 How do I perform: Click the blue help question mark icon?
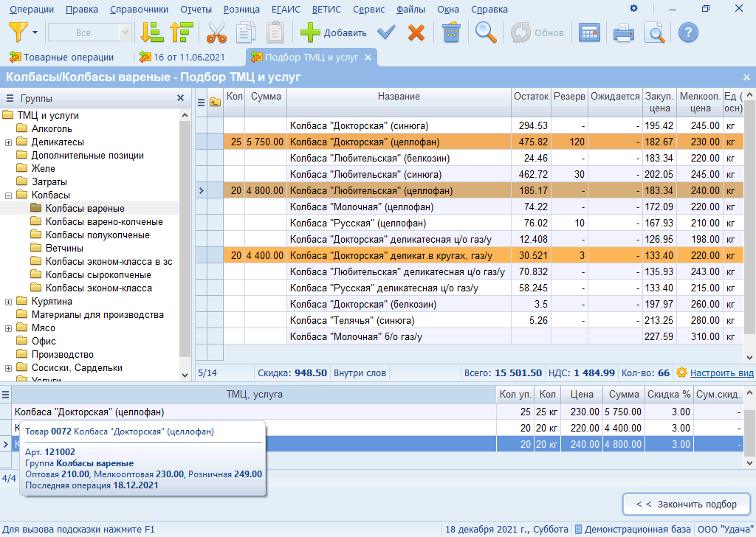pyautogui.click(x=688, y=32)
